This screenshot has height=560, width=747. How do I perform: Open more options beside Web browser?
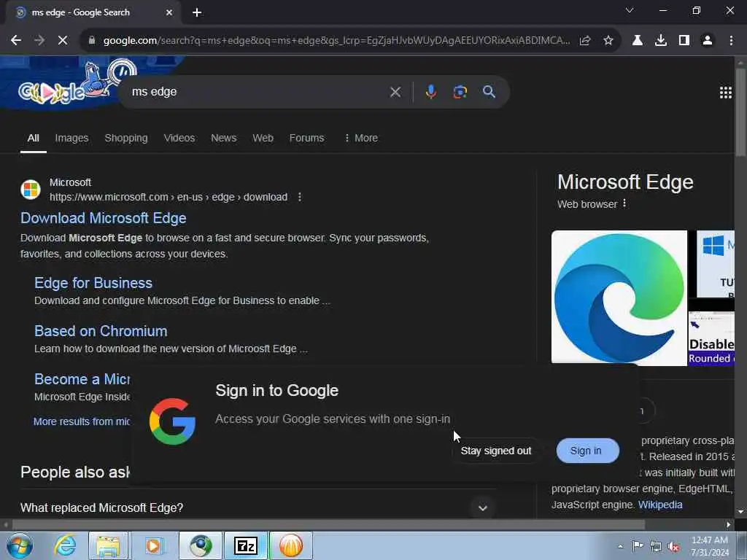[624, 204]
